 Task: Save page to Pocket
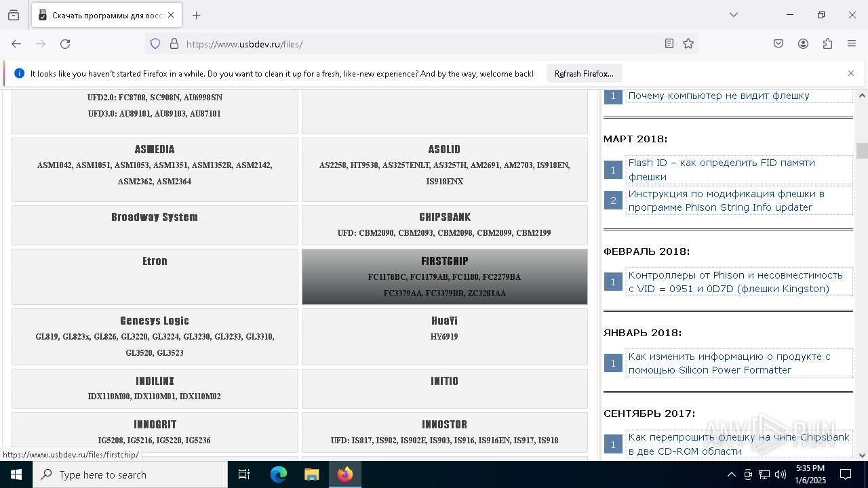(778, 44)
